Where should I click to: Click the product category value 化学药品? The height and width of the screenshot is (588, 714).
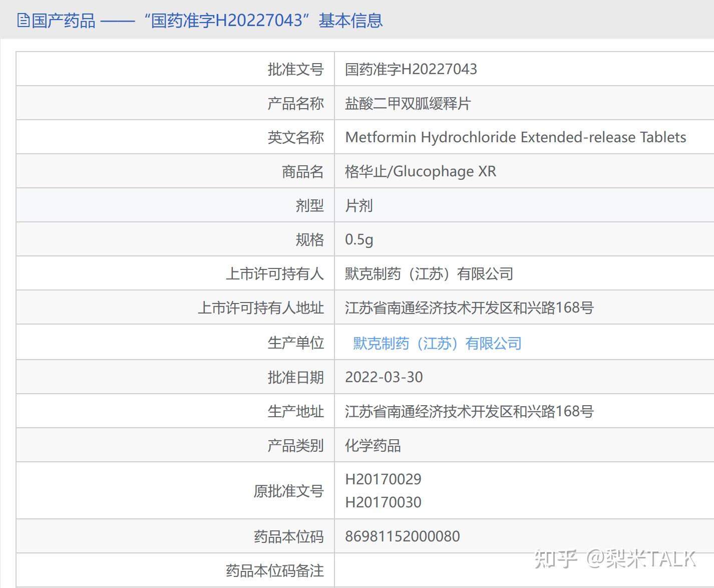(373, 445)
